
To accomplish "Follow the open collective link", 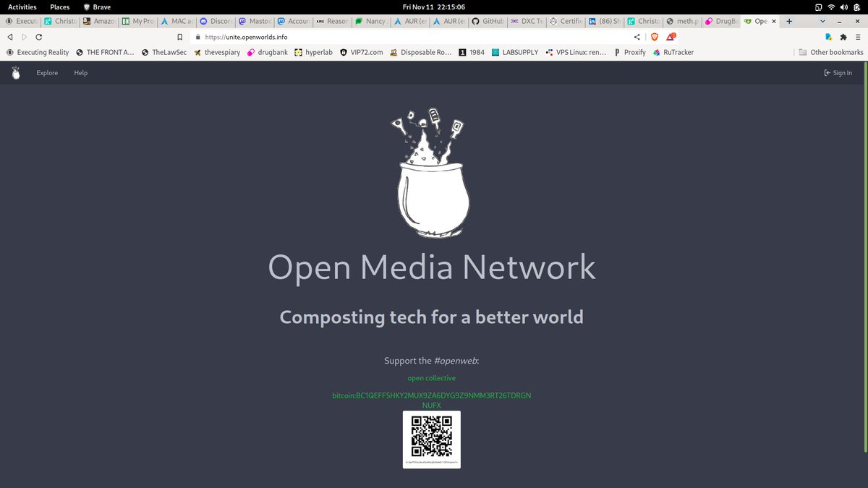I will [431, 378].
